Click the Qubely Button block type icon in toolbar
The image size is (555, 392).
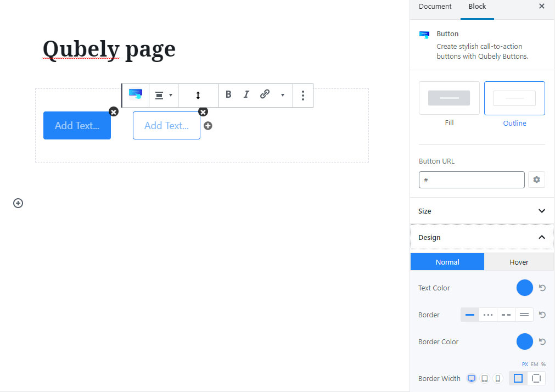[136, 94]
